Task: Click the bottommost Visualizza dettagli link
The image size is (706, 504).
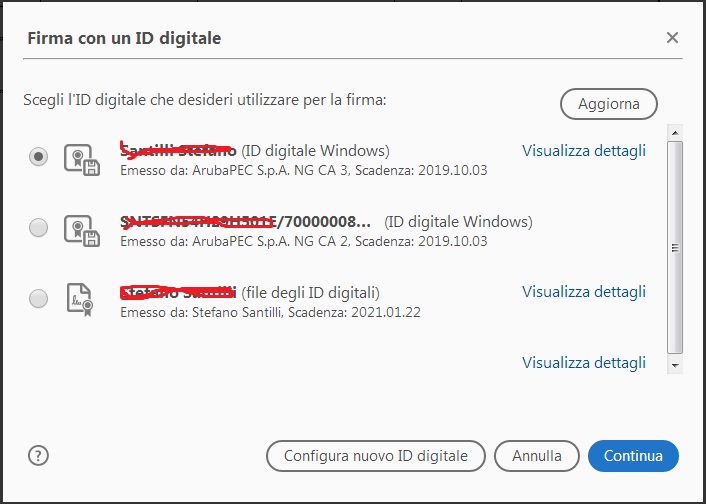Action: point(584,363)
